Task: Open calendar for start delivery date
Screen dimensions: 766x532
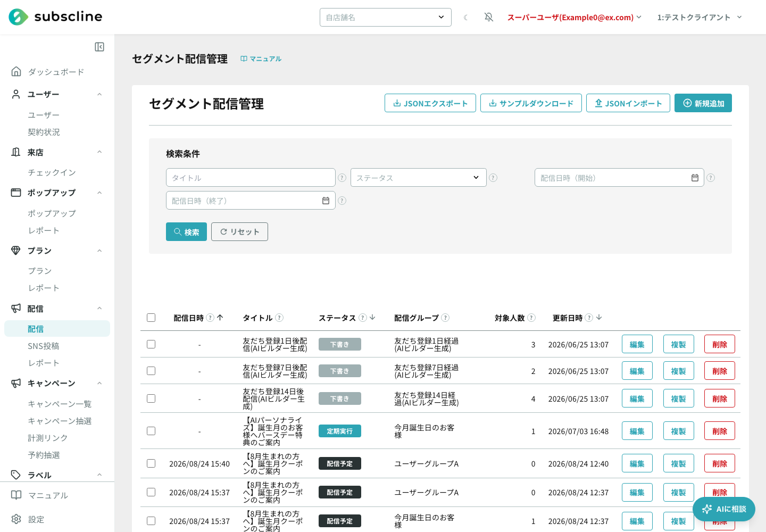Action: pos(695,178)
